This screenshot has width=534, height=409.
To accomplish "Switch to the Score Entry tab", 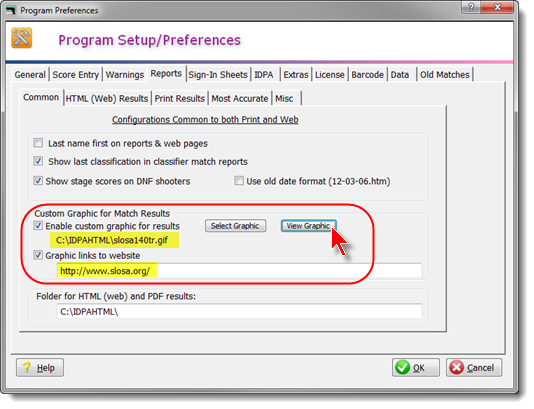I will click(x=76, y=75).
